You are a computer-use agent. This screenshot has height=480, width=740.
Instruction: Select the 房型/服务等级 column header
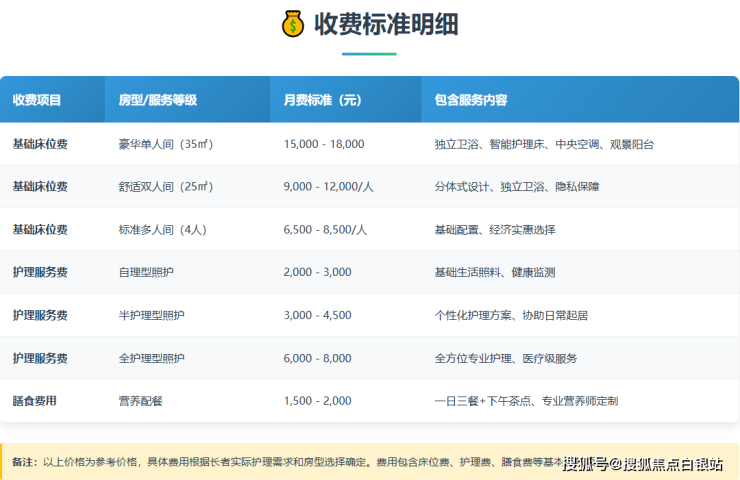point(157,100)
